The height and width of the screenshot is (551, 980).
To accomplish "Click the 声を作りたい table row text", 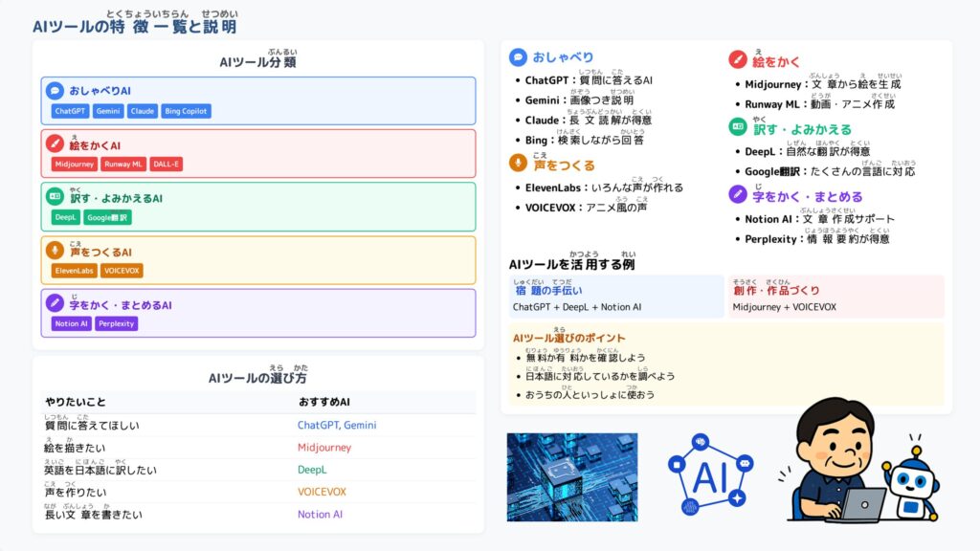I will tap(75, 491).
